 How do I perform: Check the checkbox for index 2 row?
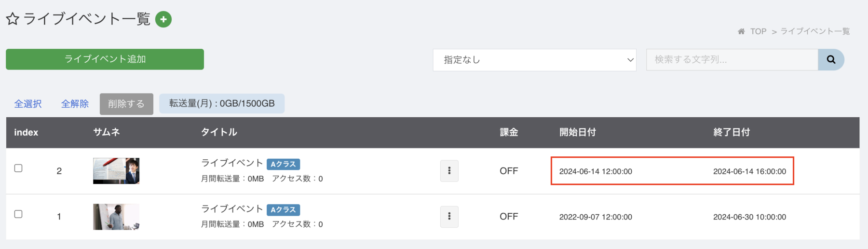click(x=18, y=168)
